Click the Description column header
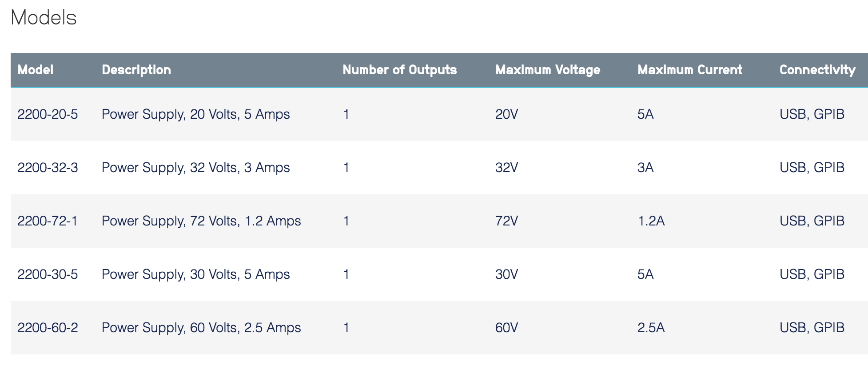The width and height of the screenshot is (868, 370). [136, 70]
